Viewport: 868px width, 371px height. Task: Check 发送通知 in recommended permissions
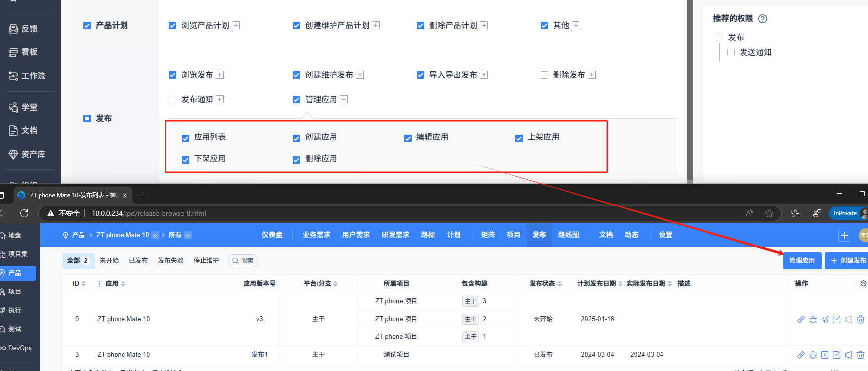tap(731, 52)
